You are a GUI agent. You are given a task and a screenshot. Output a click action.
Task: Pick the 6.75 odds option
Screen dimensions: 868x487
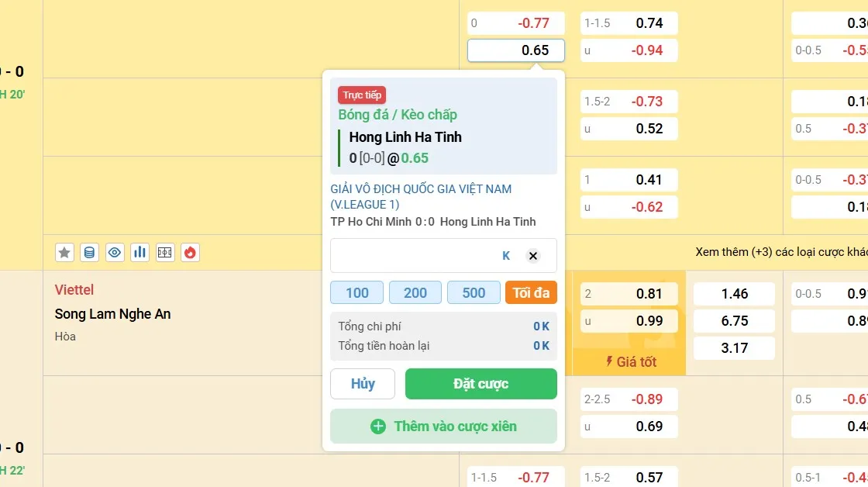(x=734, y=321)
